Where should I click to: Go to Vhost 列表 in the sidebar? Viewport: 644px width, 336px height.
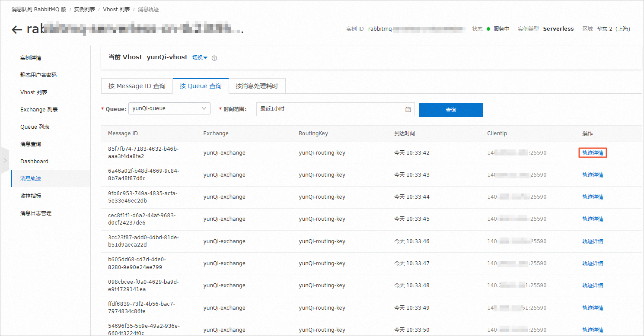[x=34, y=92]
